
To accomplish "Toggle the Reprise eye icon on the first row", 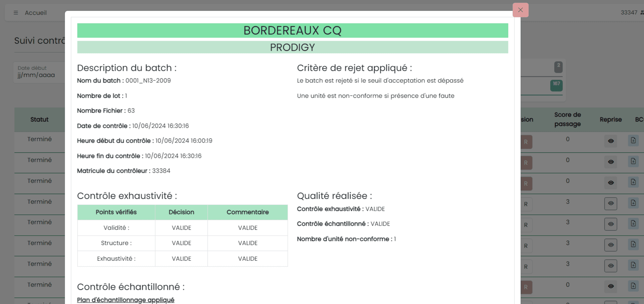I will [x=610, y=141].
